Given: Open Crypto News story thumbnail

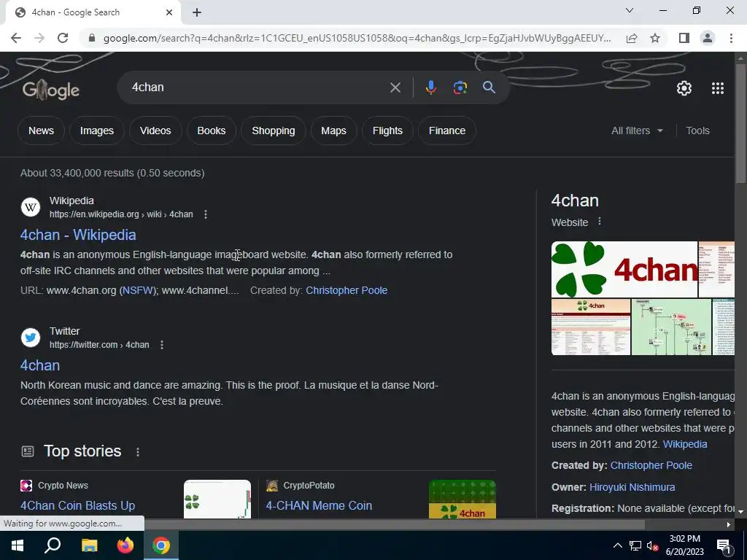Looking at the screenshot, I should tap(217, 499).
